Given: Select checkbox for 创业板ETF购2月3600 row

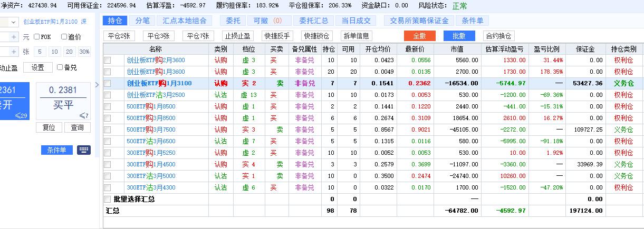Looking at the screenshot, I should [x=108, y=60].
